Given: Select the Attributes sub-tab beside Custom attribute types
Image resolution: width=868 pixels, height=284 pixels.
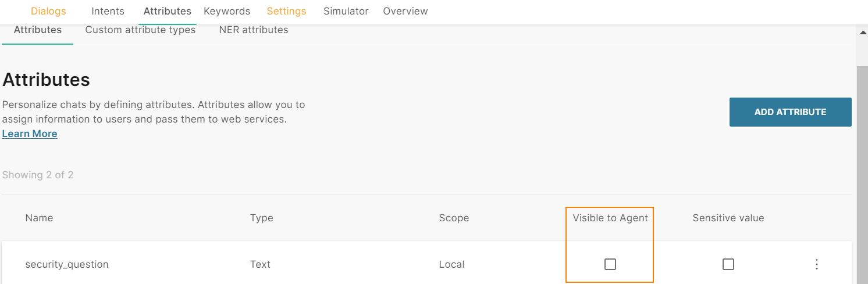Looking at the screenshot, I should tap(37, 30).
